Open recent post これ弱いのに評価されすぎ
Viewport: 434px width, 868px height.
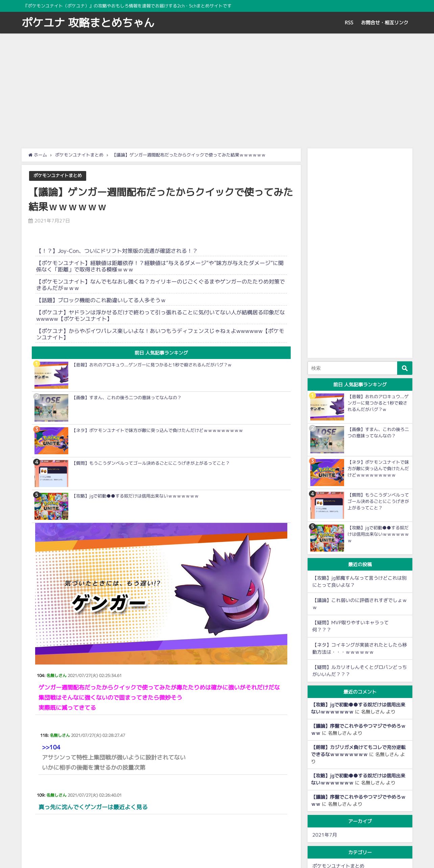click(x=360, y=604)
